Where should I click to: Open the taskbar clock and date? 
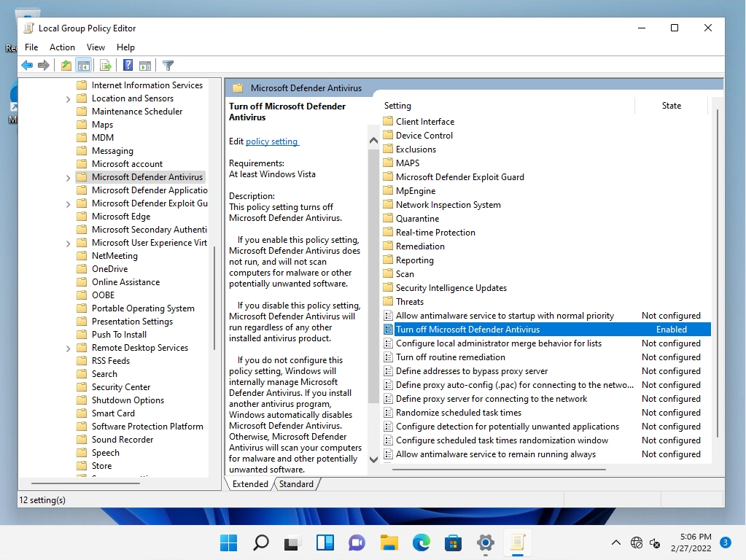tap(691, 542)
